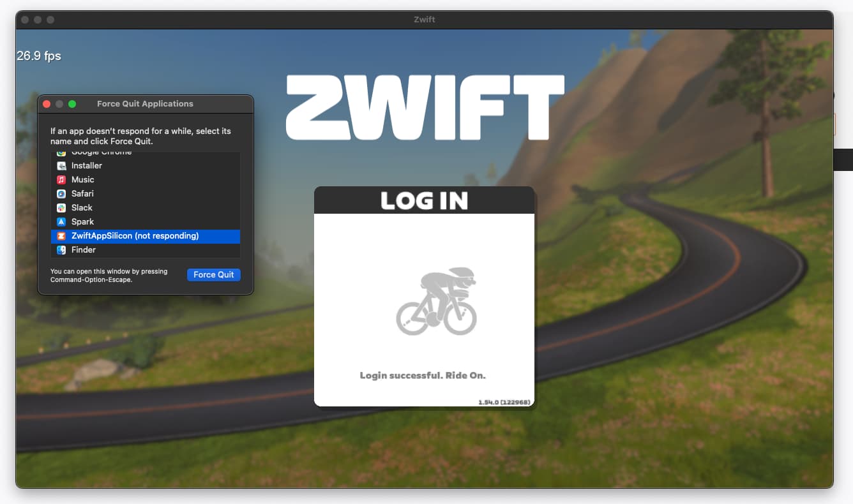Select the Finder face icon in the list
This screenshot has width=853, height=504.
point(61,250)
